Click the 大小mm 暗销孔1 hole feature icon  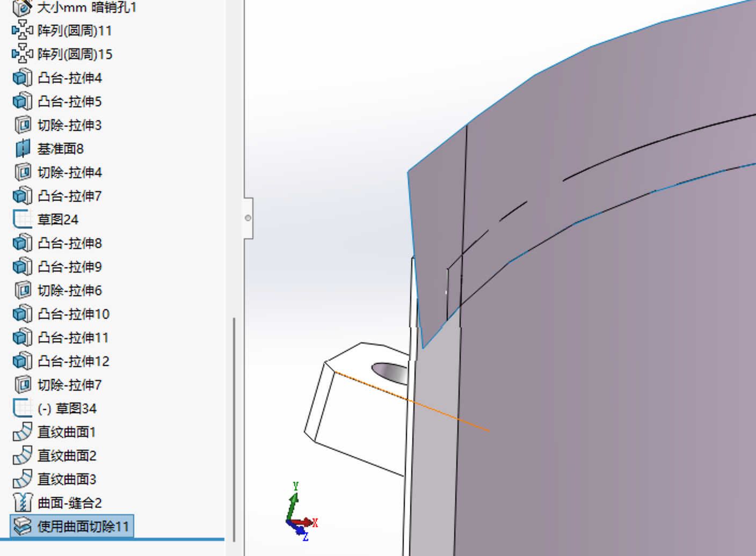pyautogui.click(x=22, y=8)
